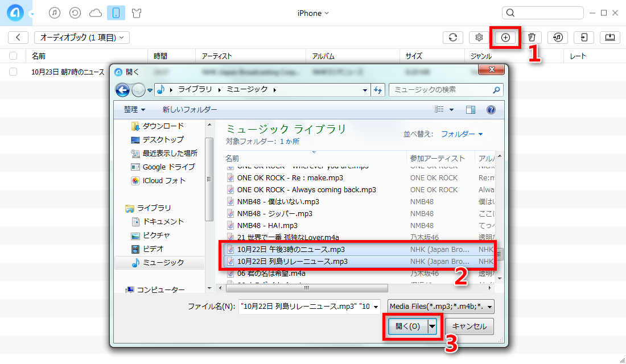Click the refresh toolbar icon
Screen dimensions: 626x364
pos(453,38)
